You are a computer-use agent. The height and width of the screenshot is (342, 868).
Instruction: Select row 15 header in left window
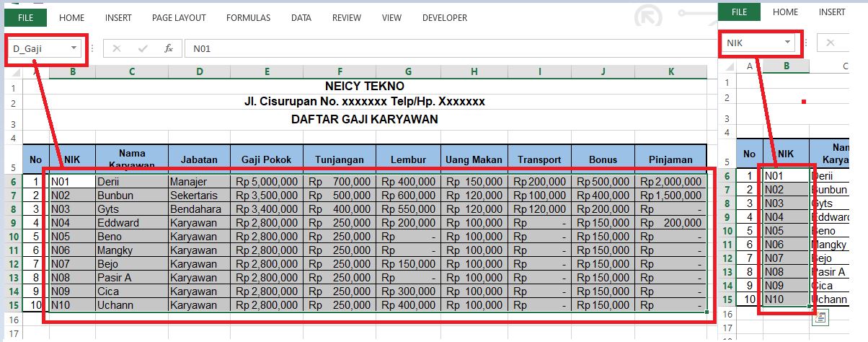point(13,304)
